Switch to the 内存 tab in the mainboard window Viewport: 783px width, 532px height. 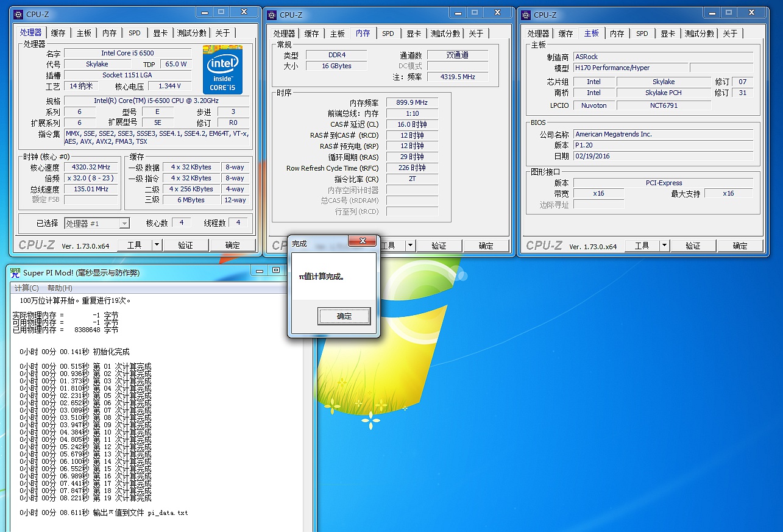(x=617, y=34)
